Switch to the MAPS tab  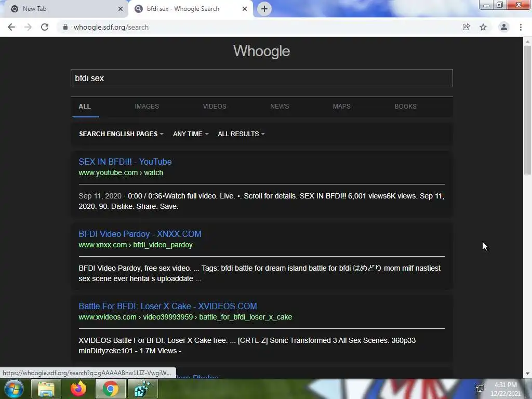tap(342, 107)
